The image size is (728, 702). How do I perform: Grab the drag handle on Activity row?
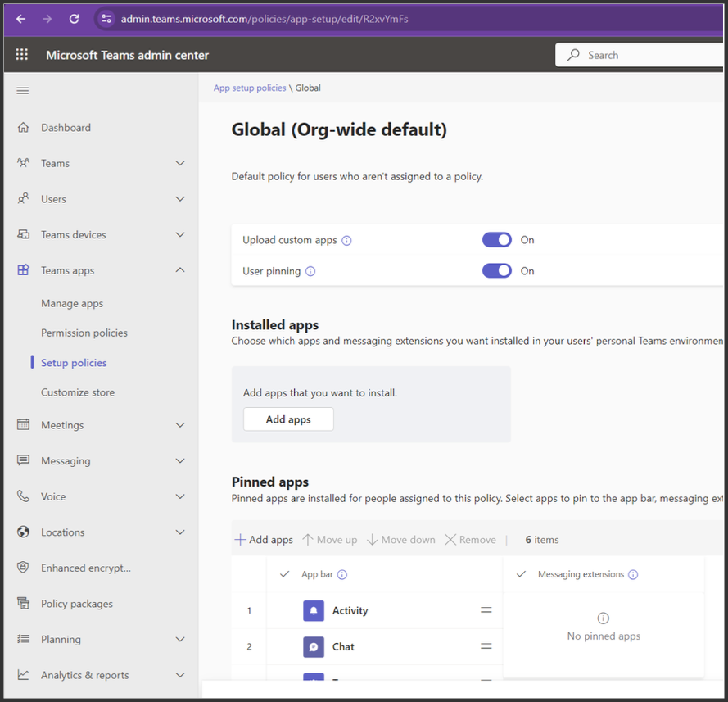coord(486,610)
